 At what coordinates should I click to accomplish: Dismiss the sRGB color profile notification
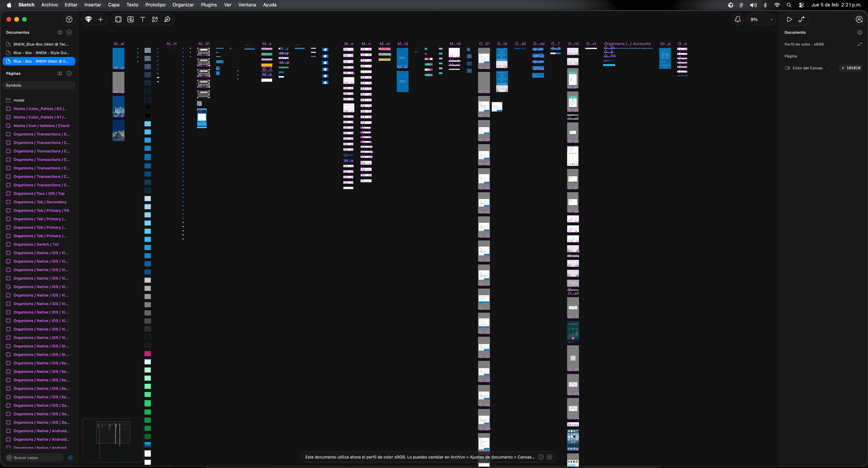point(550,457)
